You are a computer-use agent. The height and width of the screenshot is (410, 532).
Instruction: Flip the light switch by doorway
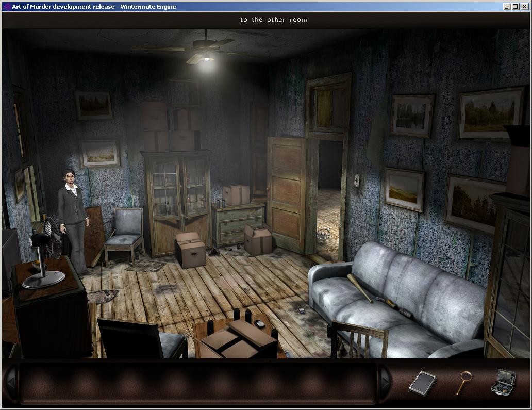[x=357, y=181]
